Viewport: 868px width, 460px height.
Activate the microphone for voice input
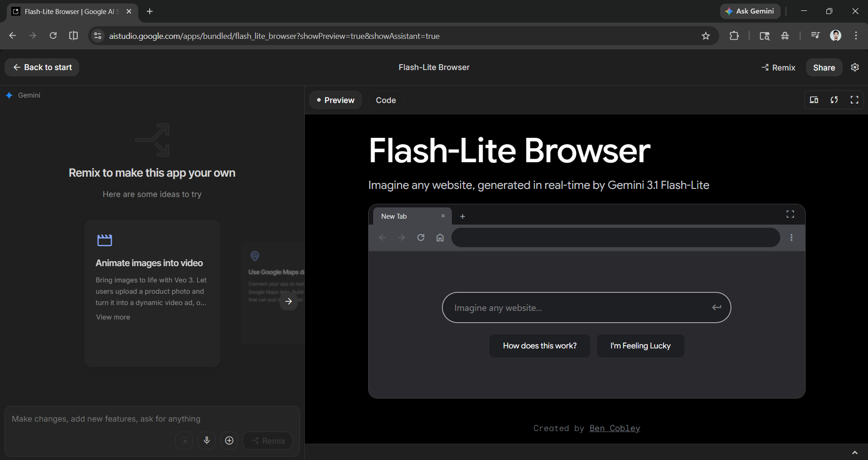[207, 441]
